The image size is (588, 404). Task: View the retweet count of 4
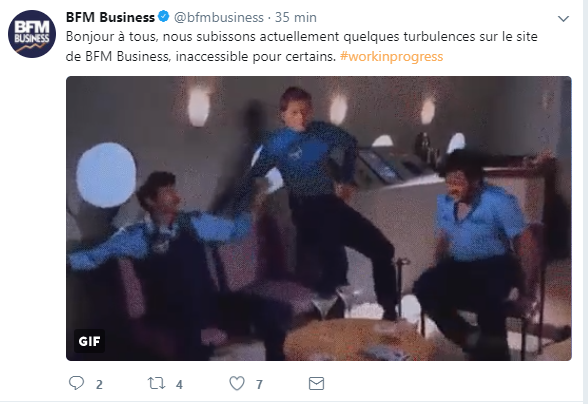click(x=179, y=384)
